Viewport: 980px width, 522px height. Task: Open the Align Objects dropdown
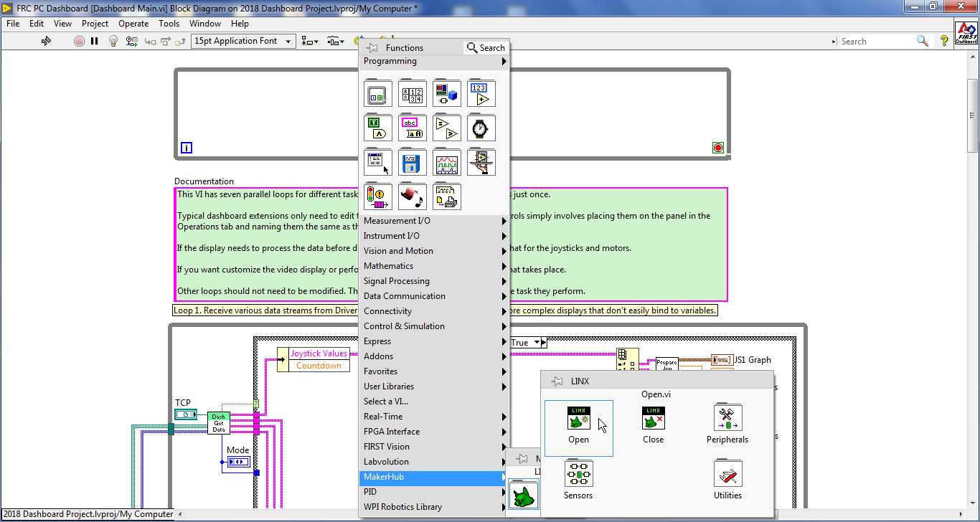point(310,41)
